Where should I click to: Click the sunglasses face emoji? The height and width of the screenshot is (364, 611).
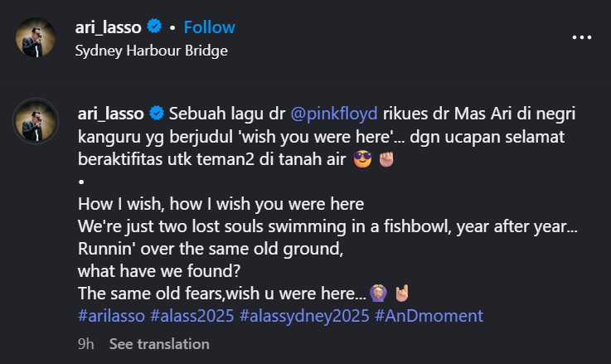(361, 158)
